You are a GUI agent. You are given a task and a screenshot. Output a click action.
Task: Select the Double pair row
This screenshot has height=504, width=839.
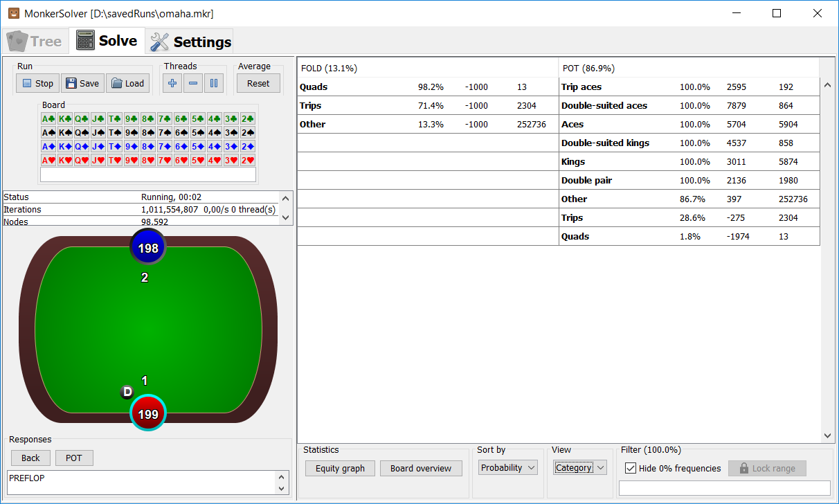[689, 181]
